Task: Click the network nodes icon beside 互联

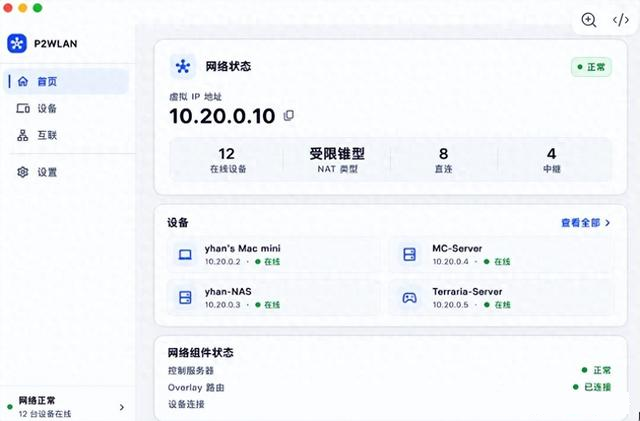Action: point(23,135)
